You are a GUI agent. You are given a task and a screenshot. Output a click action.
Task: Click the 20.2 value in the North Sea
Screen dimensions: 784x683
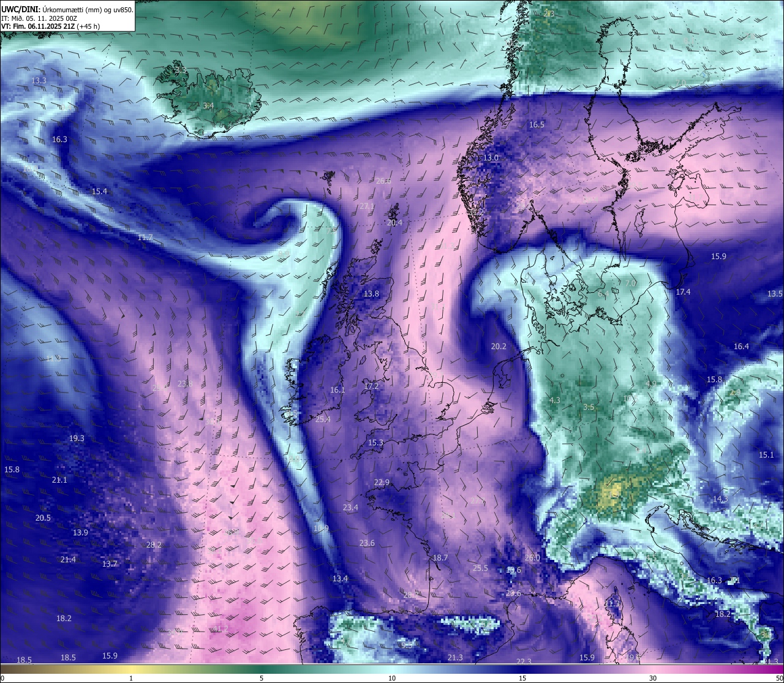[x=499, y=347]
